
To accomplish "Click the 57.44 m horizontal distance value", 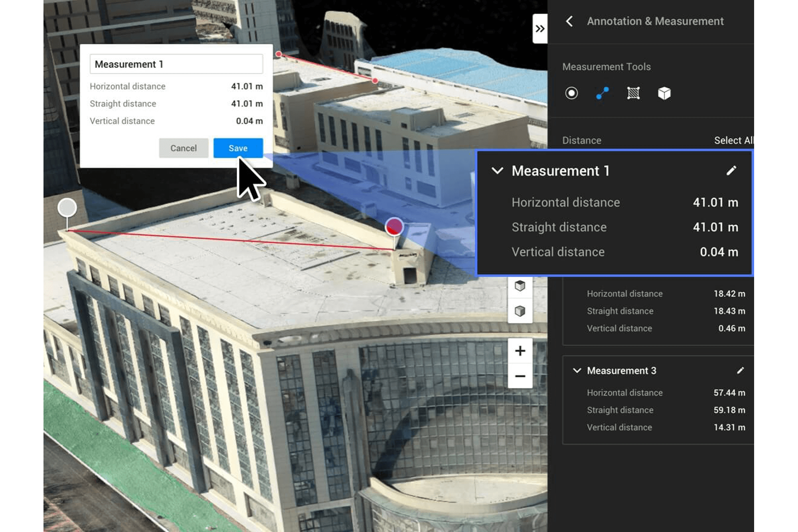I will point(729,393).
